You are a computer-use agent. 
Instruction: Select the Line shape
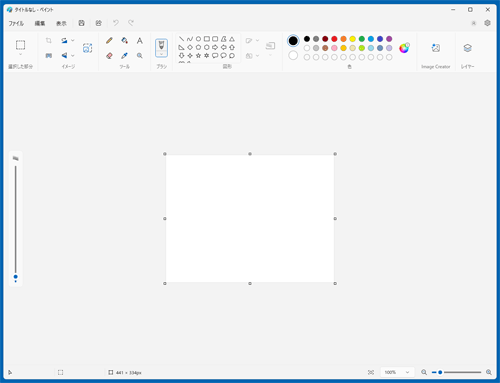[181, 39]
